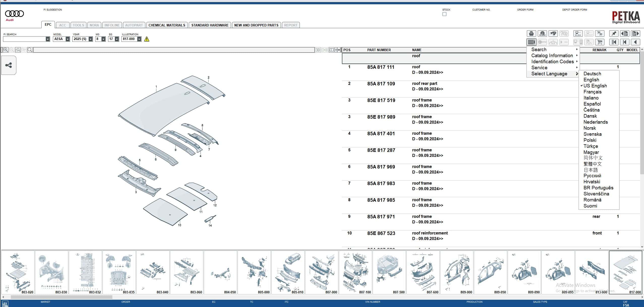Screen dimensions: 644x307
Task: Open the MODEL dropdown AE6A
Action: (68, 39)
